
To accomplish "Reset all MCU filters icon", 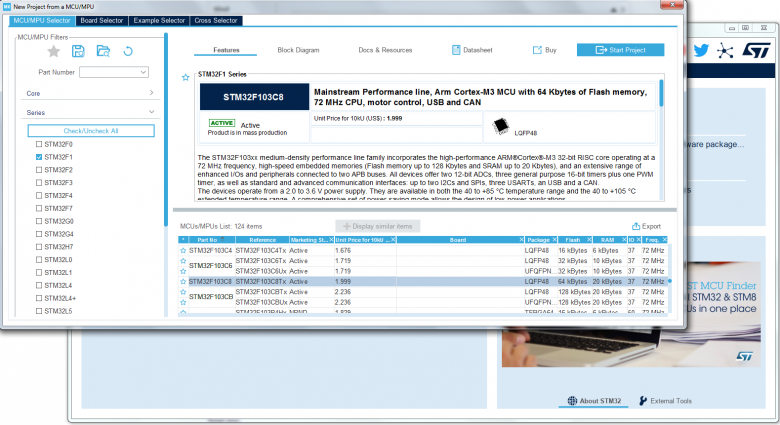I will coord(128,51).
